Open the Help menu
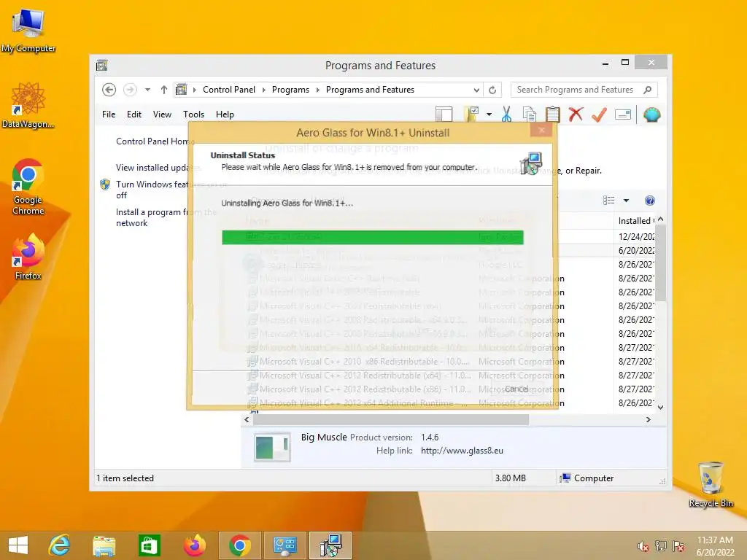 coord(225,114)
